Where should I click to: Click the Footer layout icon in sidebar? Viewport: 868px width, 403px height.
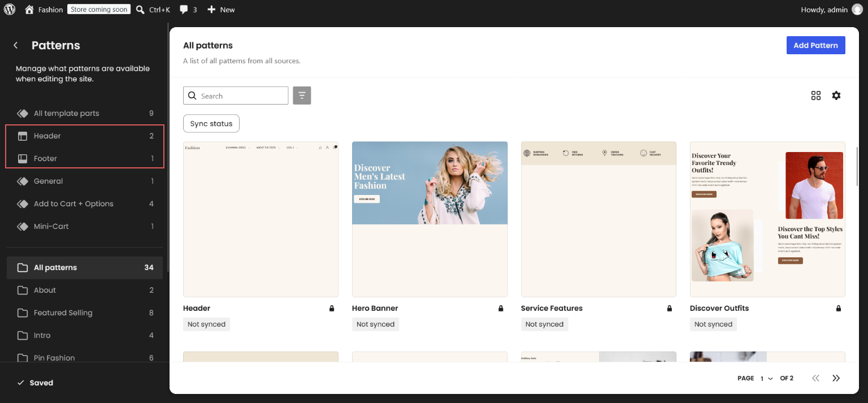(x=23, y=158)
